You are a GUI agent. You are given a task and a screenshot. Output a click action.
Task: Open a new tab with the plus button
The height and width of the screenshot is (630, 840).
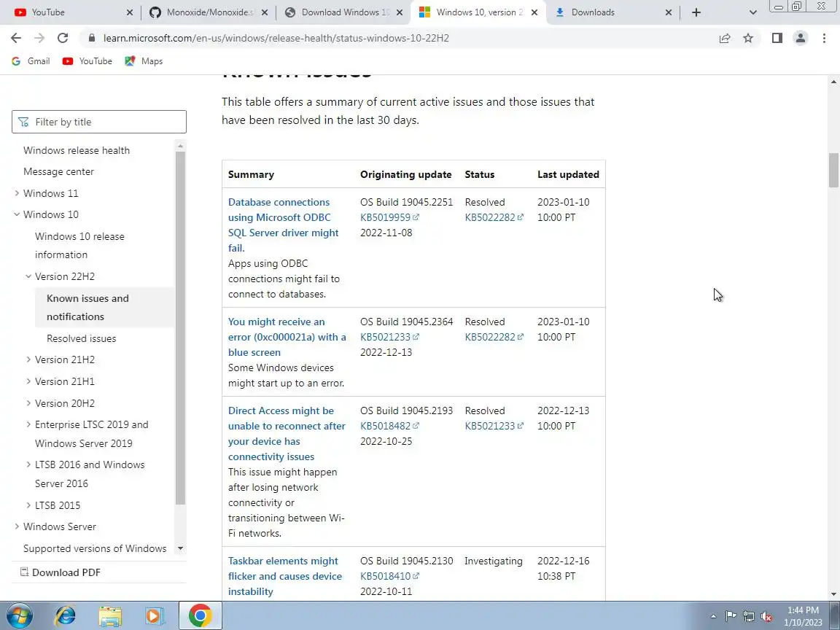pyautogui.click(x=696, y=12)
